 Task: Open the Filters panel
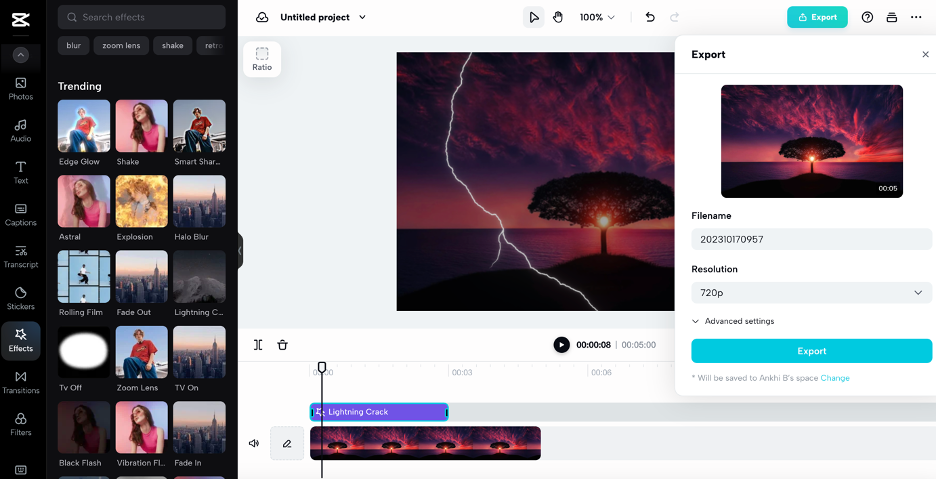point(20,424)
